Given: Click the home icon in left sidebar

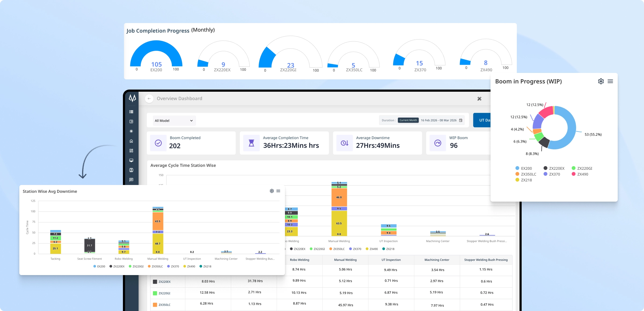Looking at the screenshot, I should tap(131, 141).
